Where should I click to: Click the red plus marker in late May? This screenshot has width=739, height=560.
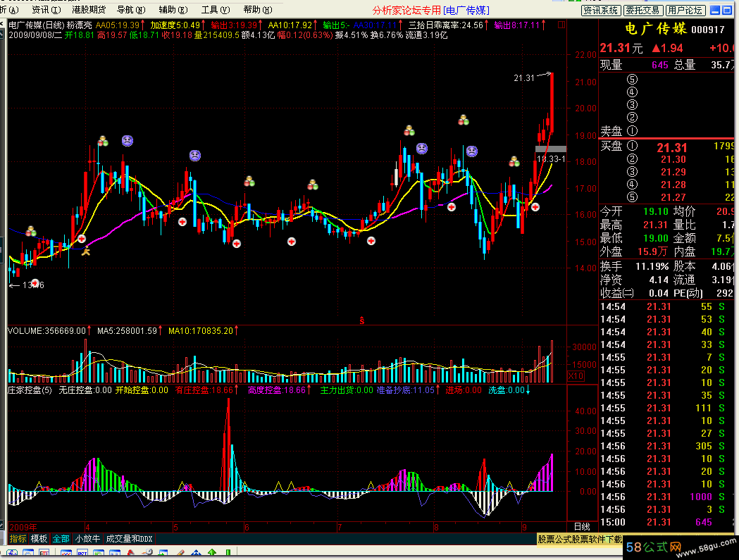click(x=237, y=244)
